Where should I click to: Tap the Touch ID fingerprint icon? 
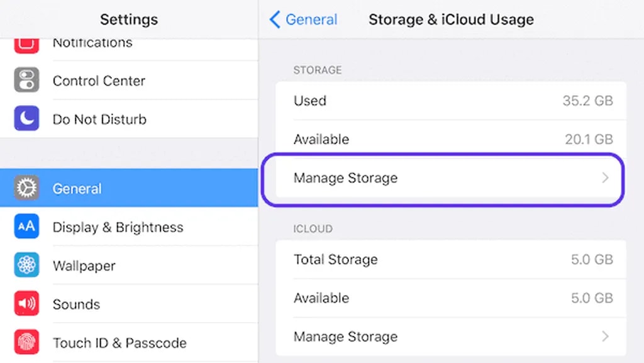(26, 342)
